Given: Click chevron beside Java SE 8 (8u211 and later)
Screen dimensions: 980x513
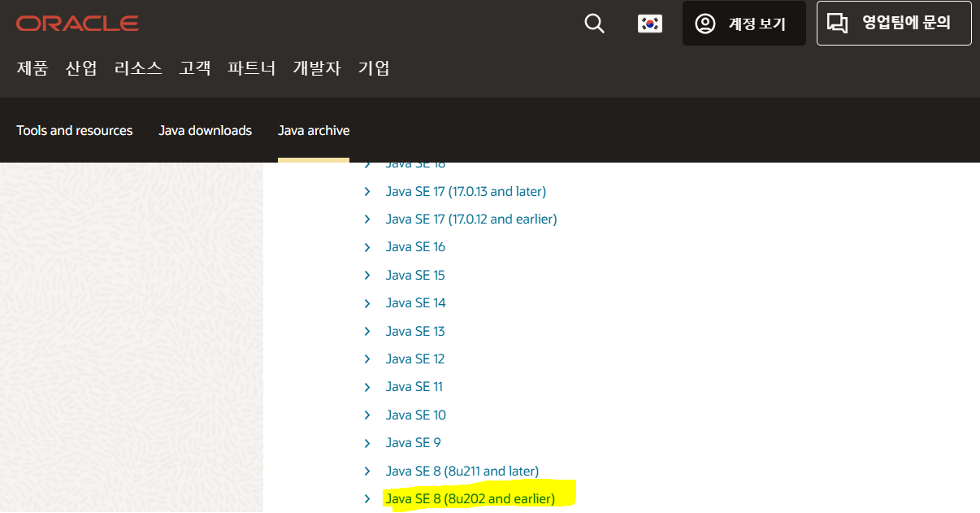Looking at the screenshot, I should tap(367, 471).
